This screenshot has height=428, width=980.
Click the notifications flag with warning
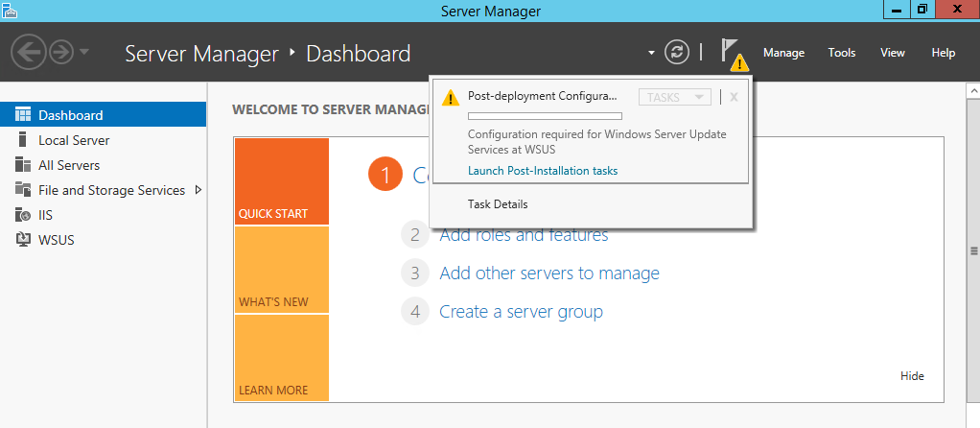point(734,55)
